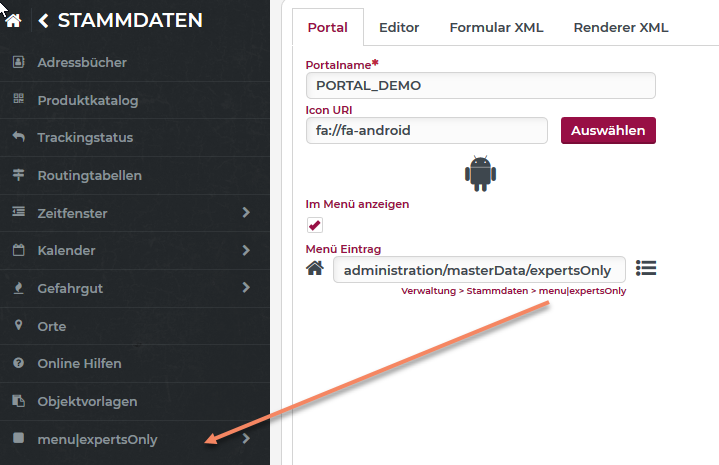Screen dimensions: 719x465
Task: Expand the Gefahrgut submenu
Action: (246, 288)
